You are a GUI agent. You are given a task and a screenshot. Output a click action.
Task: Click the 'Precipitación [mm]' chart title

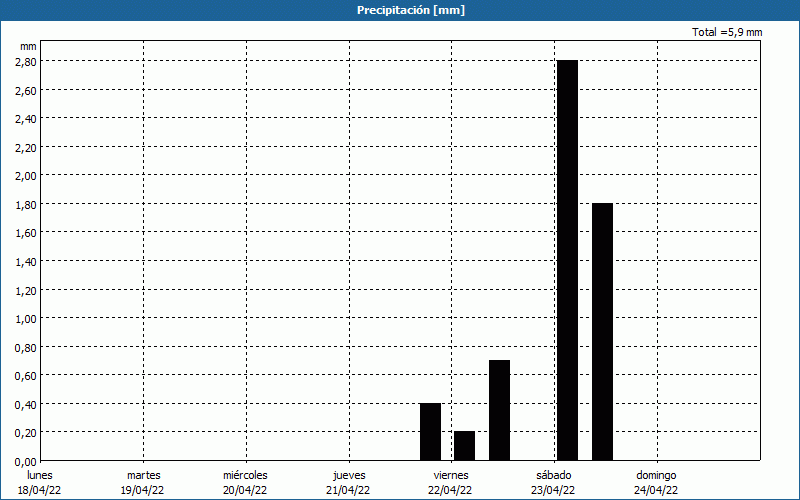(411, 10)
